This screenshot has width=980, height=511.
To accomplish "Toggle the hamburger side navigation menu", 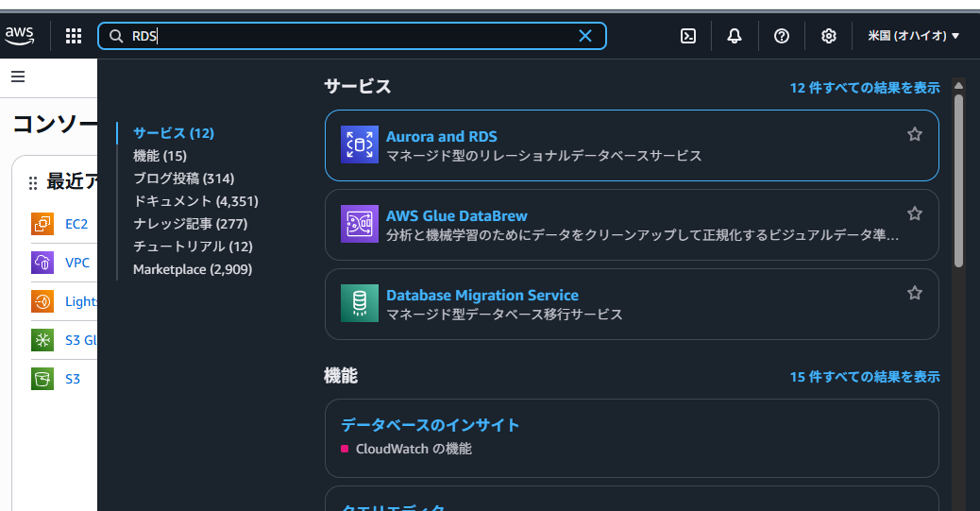I will tap(18, 77).
